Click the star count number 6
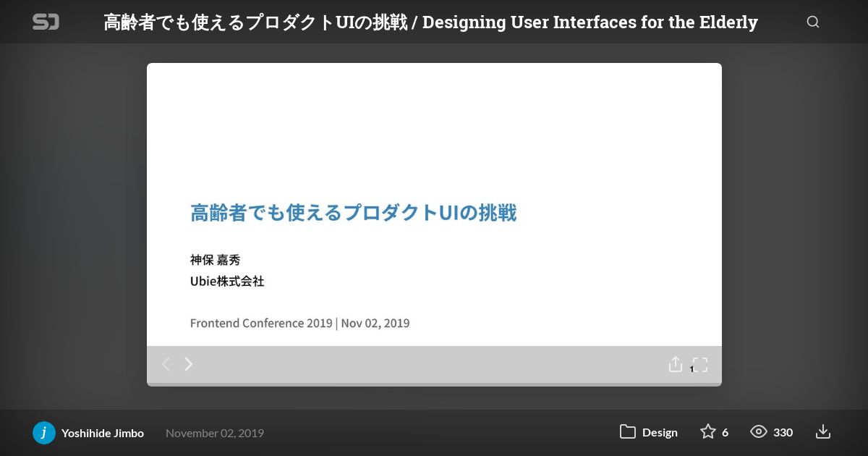868x456 pixels. tap(725, 432)
